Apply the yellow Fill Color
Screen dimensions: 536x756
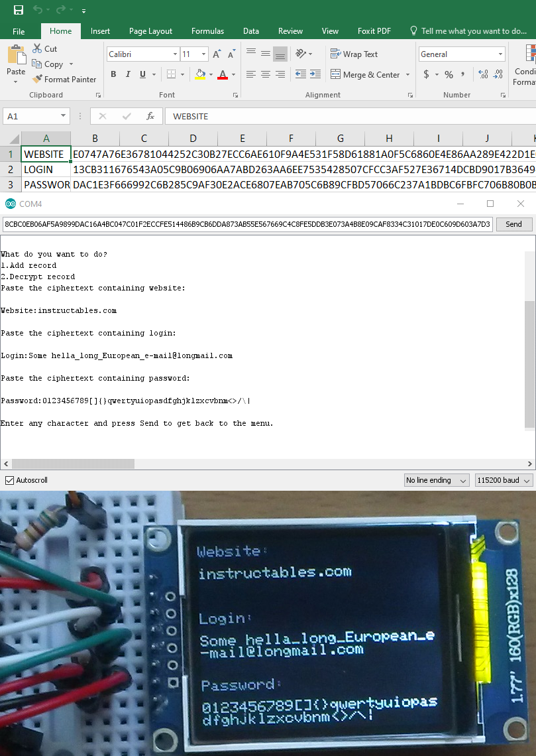(200, 74)
